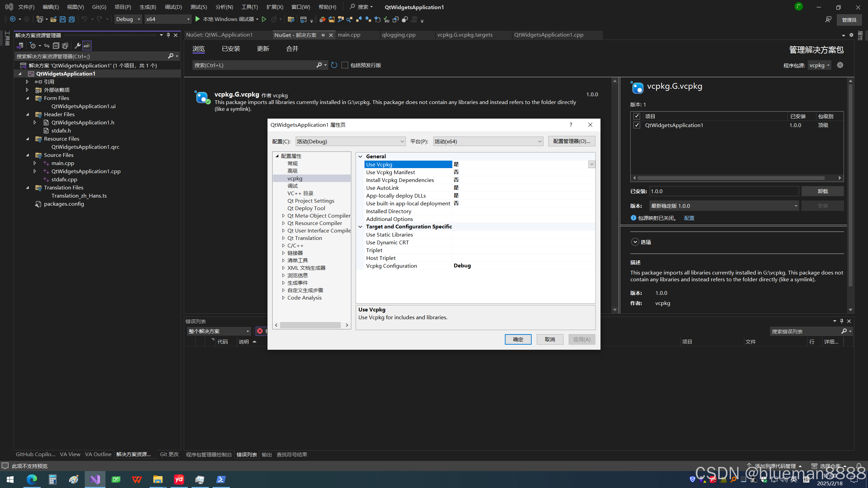Click the Visual Assist tomato icon

pos(322,20)
